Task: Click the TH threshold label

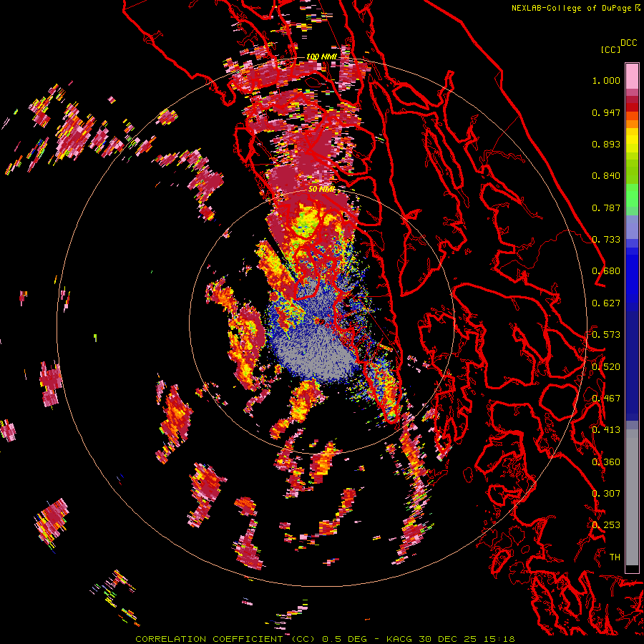Action: tap(615, 557)
